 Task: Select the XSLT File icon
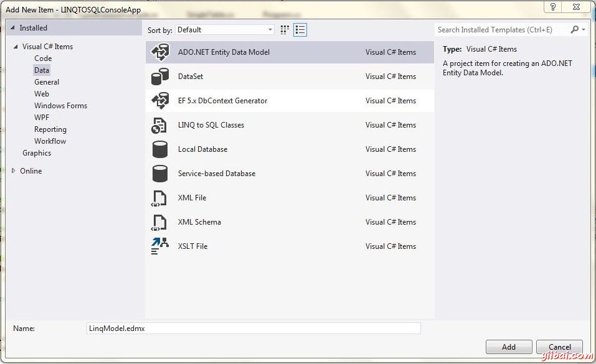(x=160, y=246)
